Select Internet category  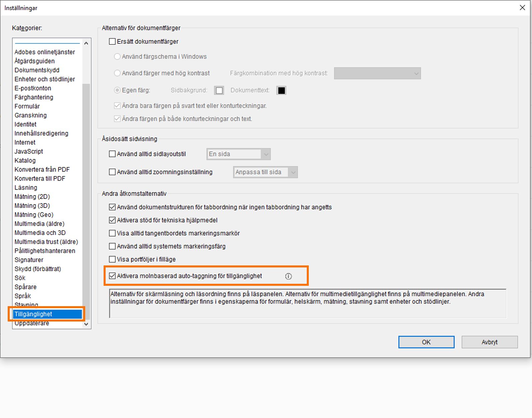[x=25, y=142]
